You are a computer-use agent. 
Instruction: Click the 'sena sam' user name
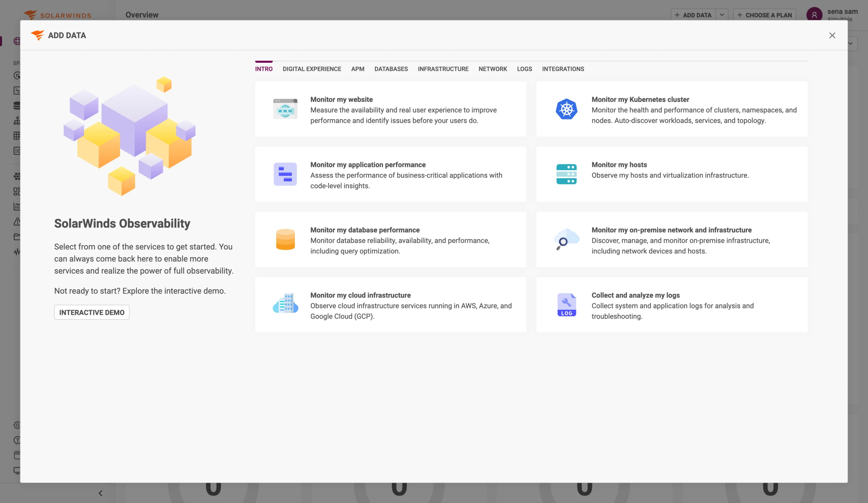(x=842, y=12)
